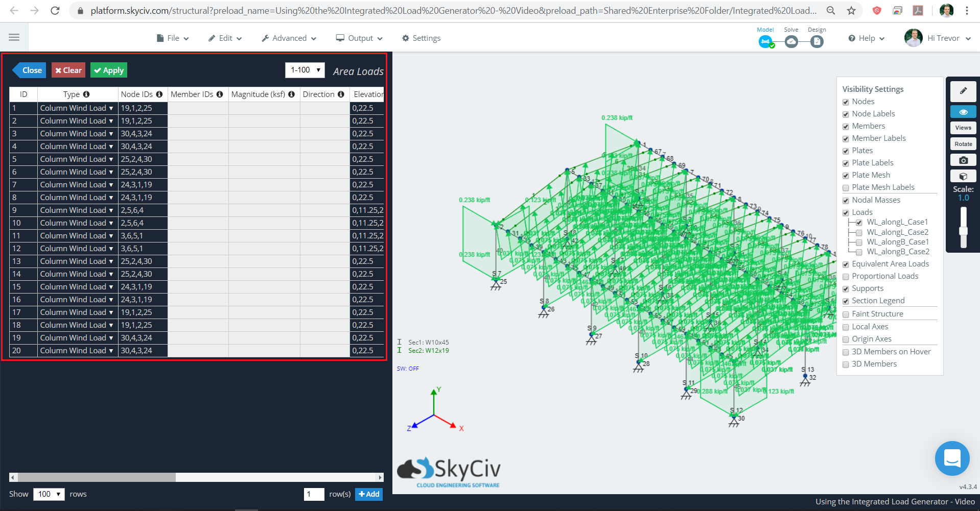Clear all area load entries

[x=68, y=70]
